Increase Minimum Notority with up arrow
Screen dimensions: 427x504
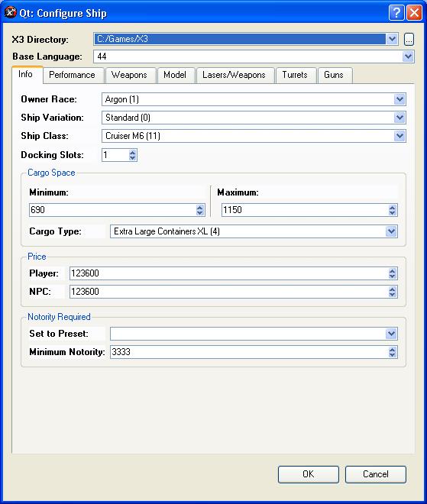[x=392, y=350]
